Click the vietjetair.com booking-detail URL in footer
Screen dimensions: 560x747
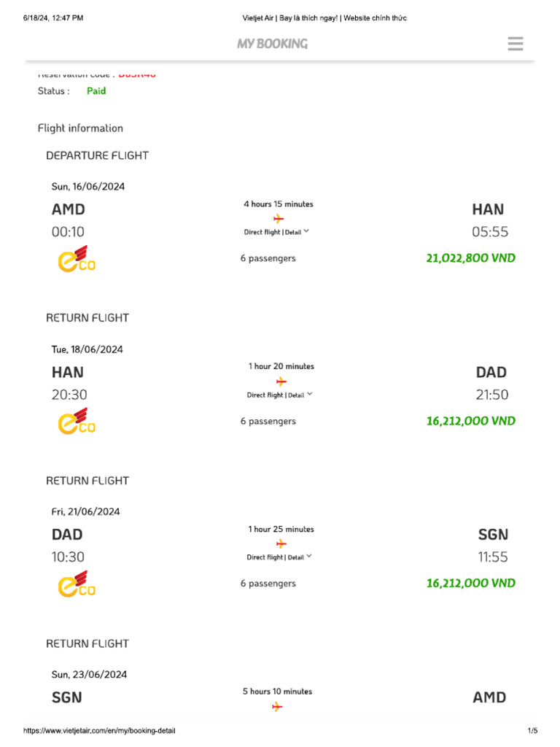(x=99, y=731)
